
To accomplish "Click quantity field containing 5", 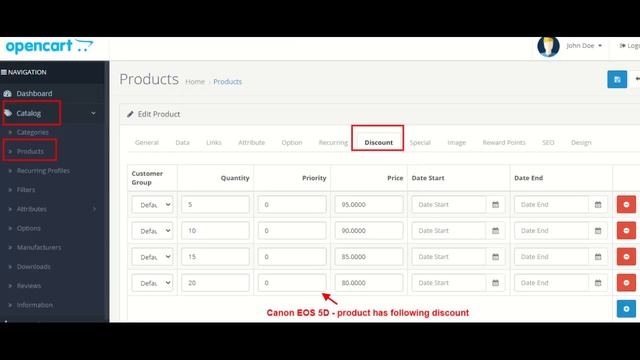I will click(215, 204).
